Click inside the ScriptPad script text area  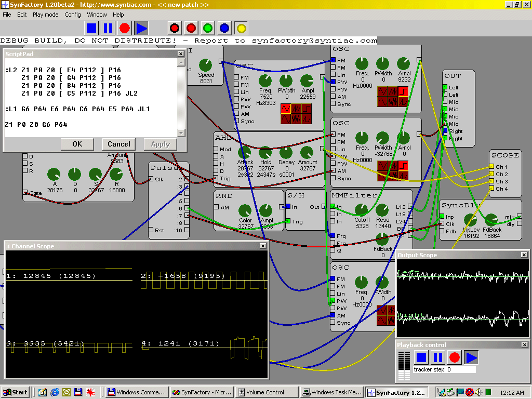91,98
